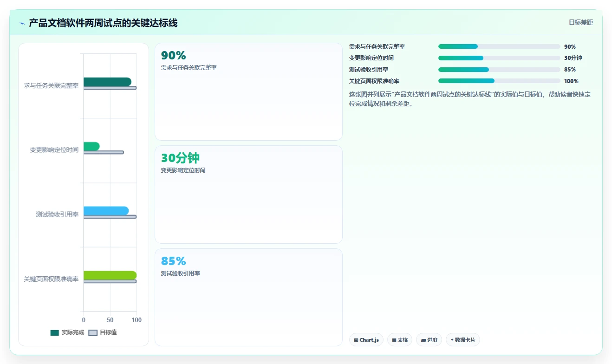Viewport: 612px width, 364px height.
Task: Click the 实际完成 legend color swatch
Action: 55,332
